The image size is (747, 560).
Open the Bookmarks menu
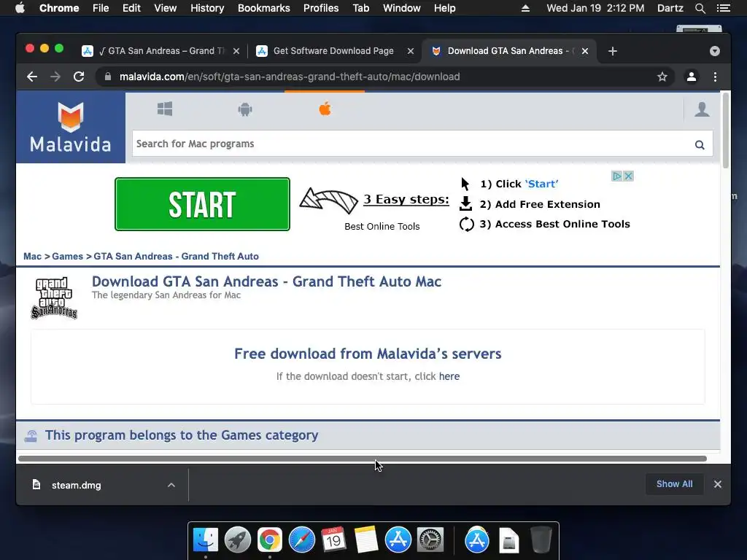pyautogui.click(x=263, y=8)
